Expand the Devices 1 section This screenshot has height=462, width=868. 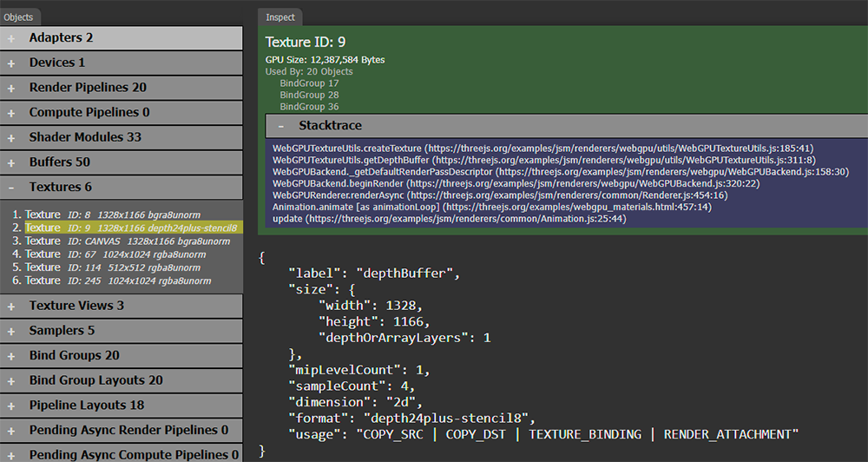pos(122,63)
